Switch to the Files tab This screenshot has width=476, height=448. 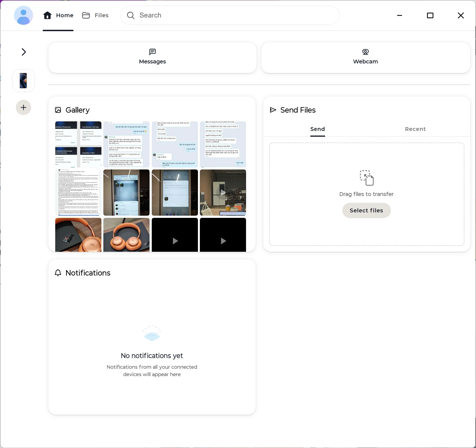pos(95,15)
